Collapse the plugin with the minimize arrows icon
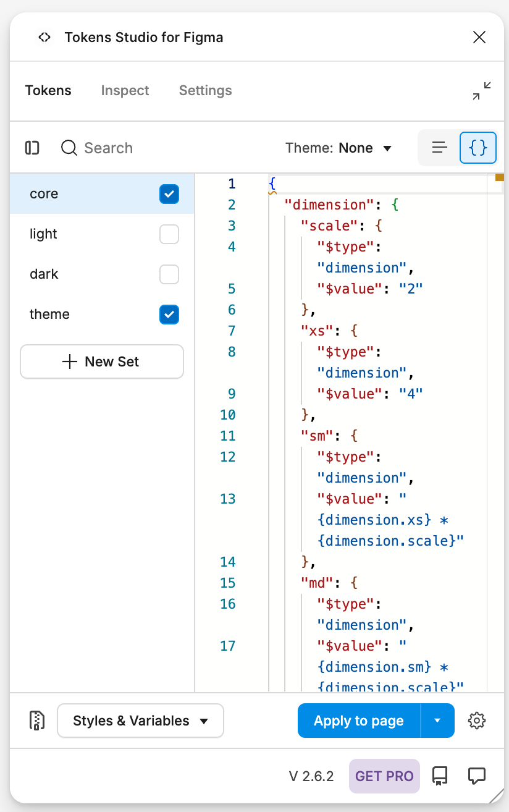This screenshot has width=509, height=812. click(x=482, y=91)
